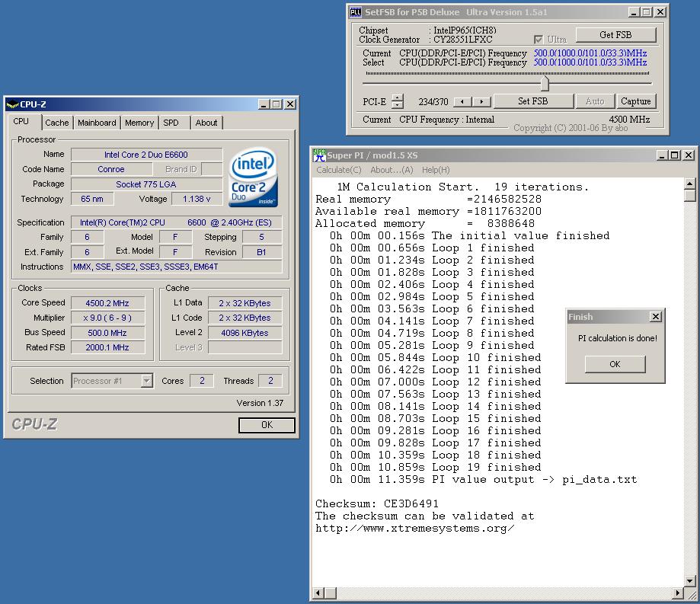
Task: Click the Technology value 65 nm
Action: [92, 199]
